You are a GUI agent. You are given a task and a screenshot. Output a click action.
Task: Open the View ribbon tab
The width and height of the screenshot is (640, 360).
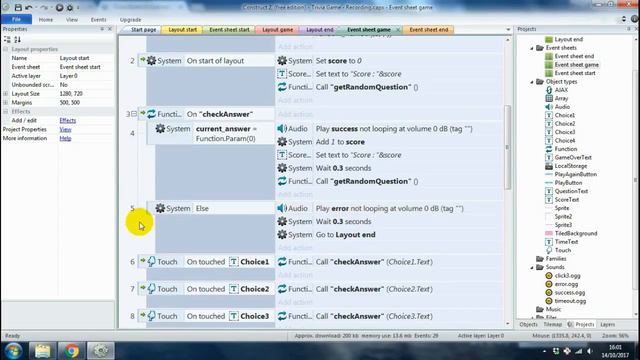[x=72, y=20]
